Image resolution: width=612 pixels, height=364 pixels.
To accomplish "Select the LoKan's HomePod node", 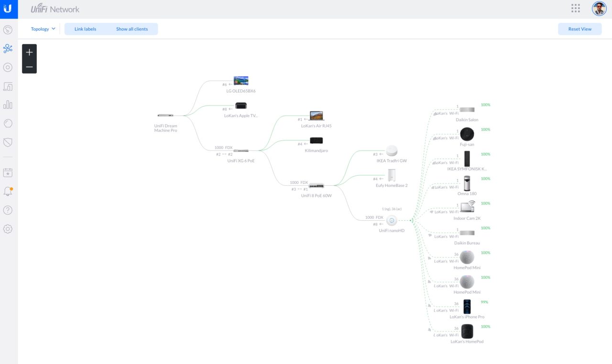I will pyautogui.click(x=467, y=332).
